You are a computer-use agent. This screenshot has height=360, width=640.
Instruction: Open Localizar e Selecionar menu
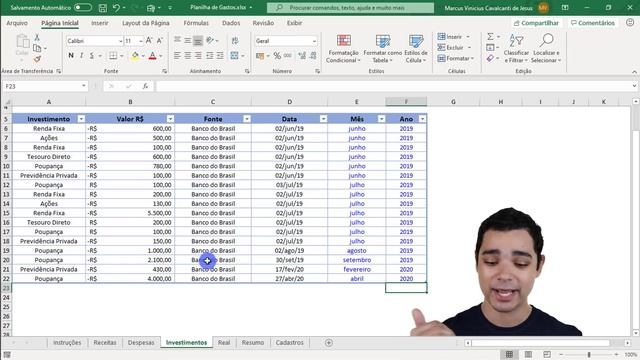(x=546, y=49)
